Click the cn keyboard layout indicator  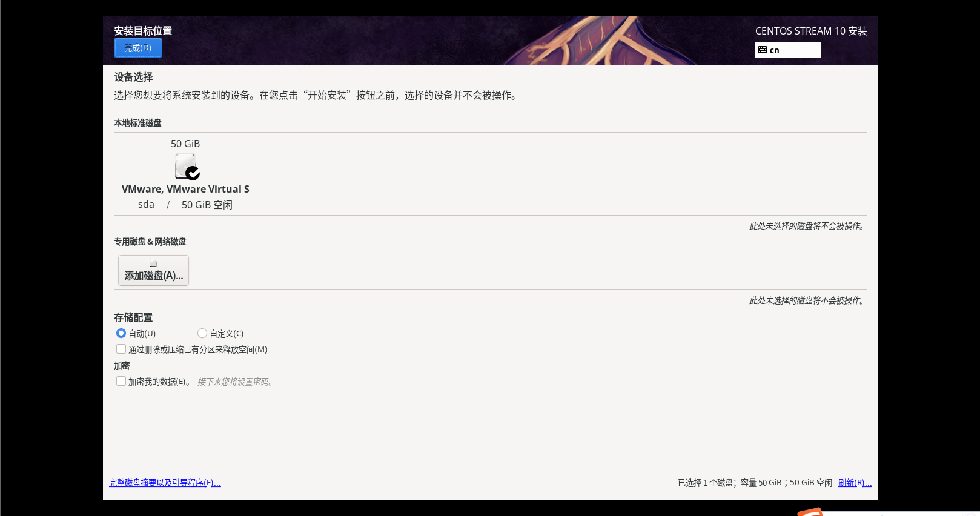point(788,50)
